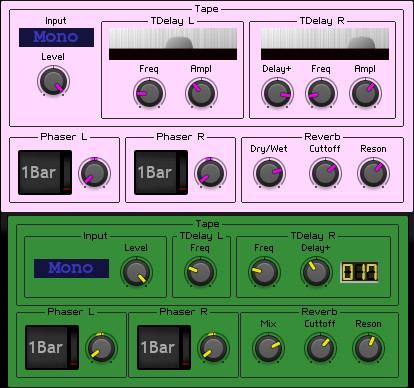Click the pink Reverb Dry/Wet knob
The width and height of the screenshot is (414, 388).
point(269,173)
